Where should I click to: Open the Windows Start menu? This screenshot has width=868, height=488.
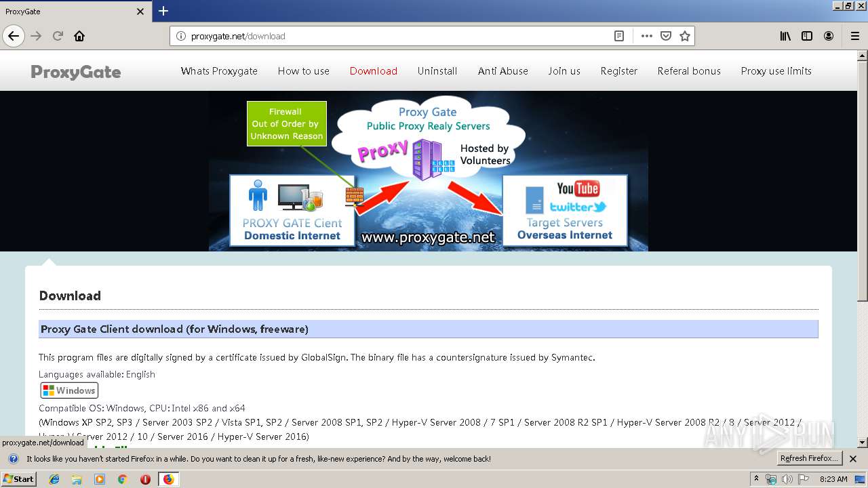click(x=18, y=479)
